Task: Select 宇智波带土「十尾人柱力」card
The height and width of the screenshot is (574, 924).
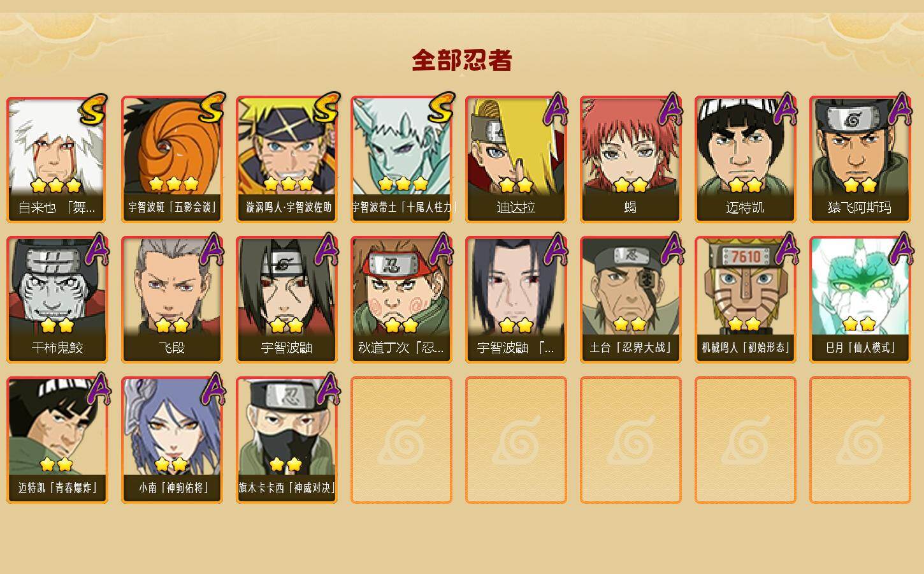Action: (x=401, y=159)
